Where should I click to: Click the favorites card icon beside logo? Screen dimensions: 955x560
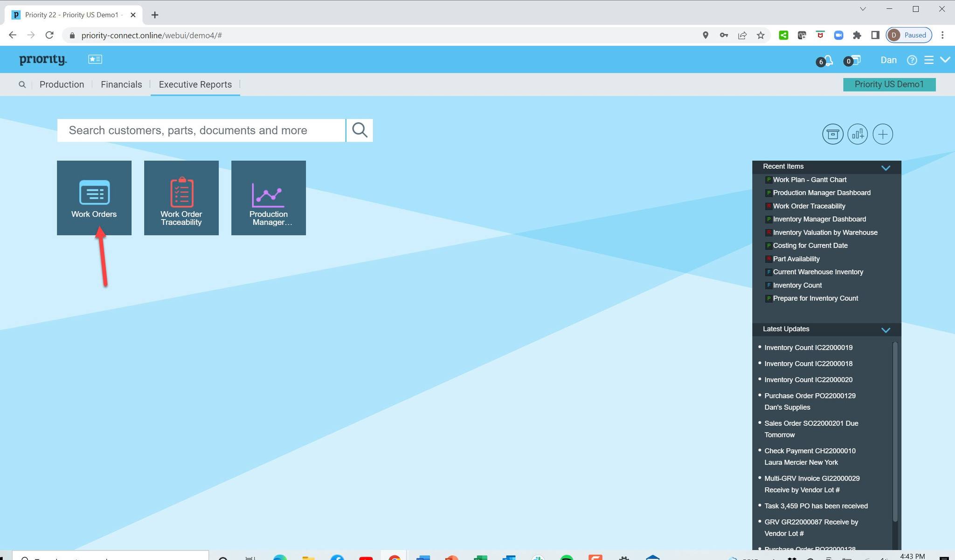point(95,59)
